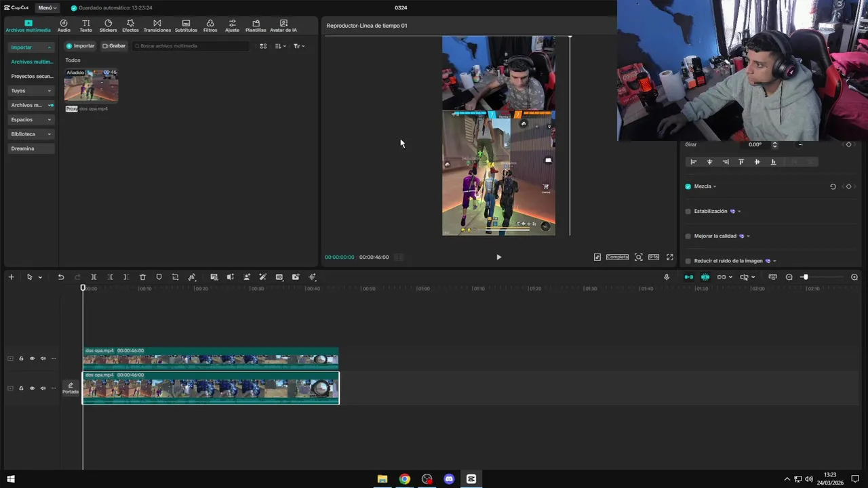Open Dreamina in the sidebar

(x=31, y=148)
